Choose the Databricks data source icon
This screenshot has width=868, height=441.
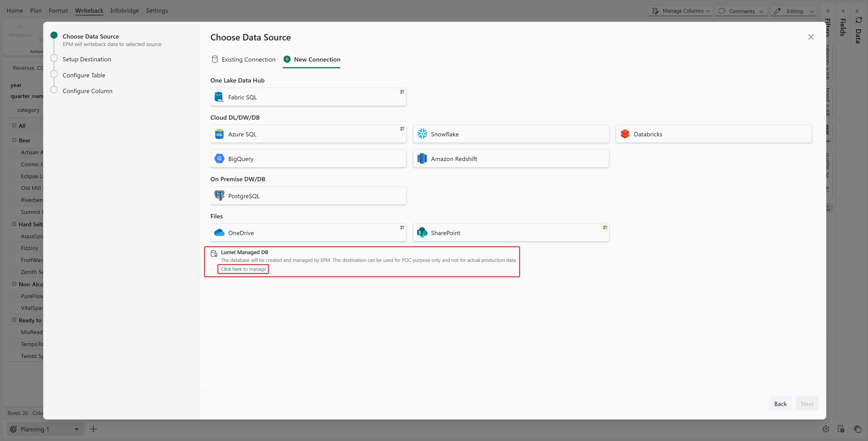tap(625, 134)
